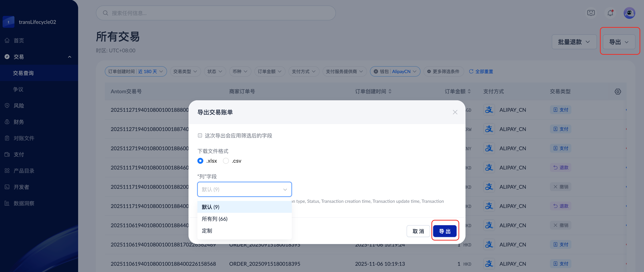Click the info icon beside export notice

(x=200, y=136)
